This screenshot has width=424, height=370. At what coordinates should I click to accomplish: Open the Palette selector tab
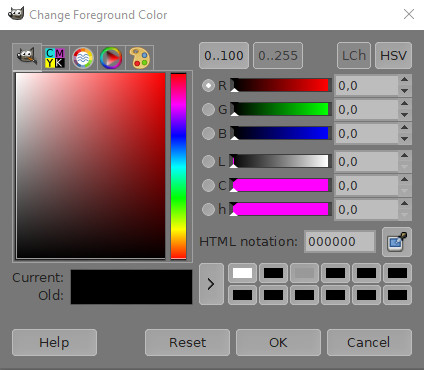point(140,58)
